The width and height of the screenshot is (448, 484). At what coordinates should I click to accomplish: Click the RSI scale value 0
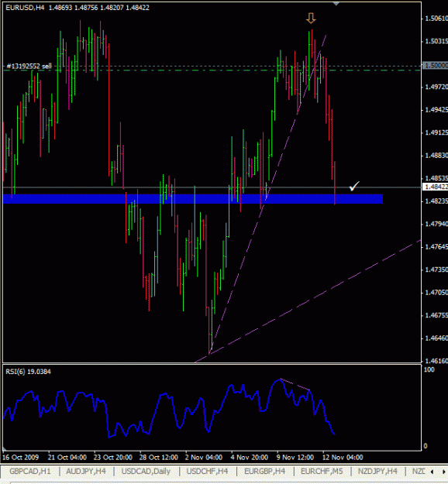pyautogui.click(x=426, y=446)
